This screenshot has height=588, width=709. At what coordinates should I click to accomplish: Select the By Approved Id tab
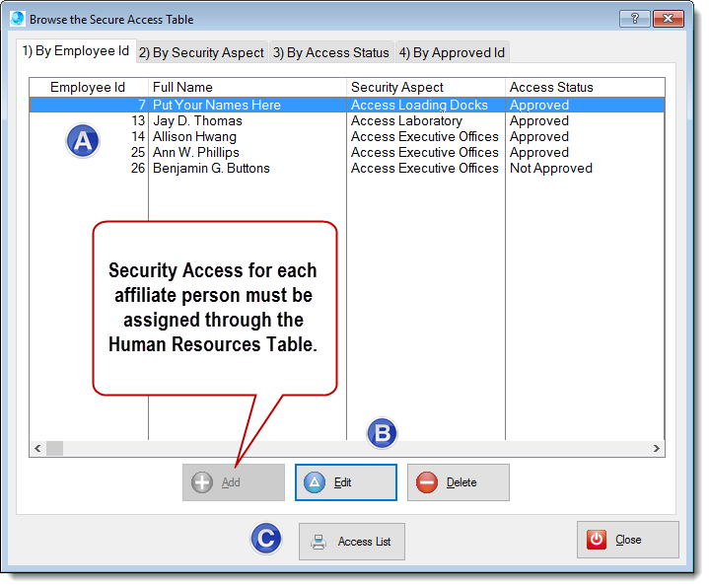point(452,52)
